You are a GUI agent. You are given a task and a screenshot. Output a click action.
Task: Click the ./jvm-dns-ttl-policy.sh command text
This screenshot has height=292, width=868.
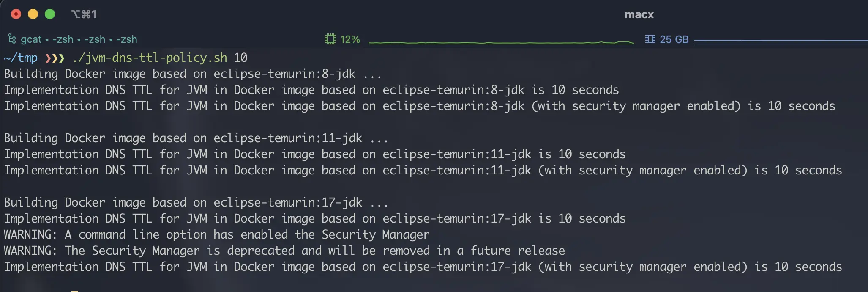pyautogui.click(x=150, y=58)
